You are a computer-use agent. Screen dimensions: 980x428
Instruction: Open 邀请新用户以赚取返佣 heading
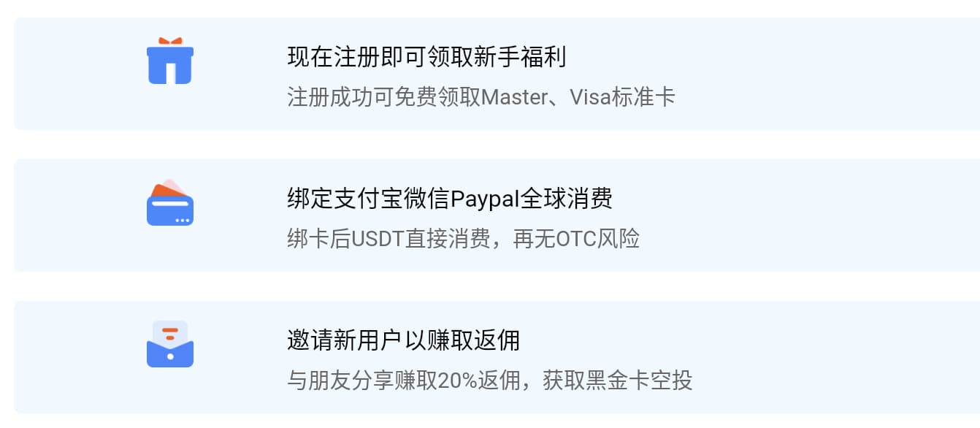[404, 340]
